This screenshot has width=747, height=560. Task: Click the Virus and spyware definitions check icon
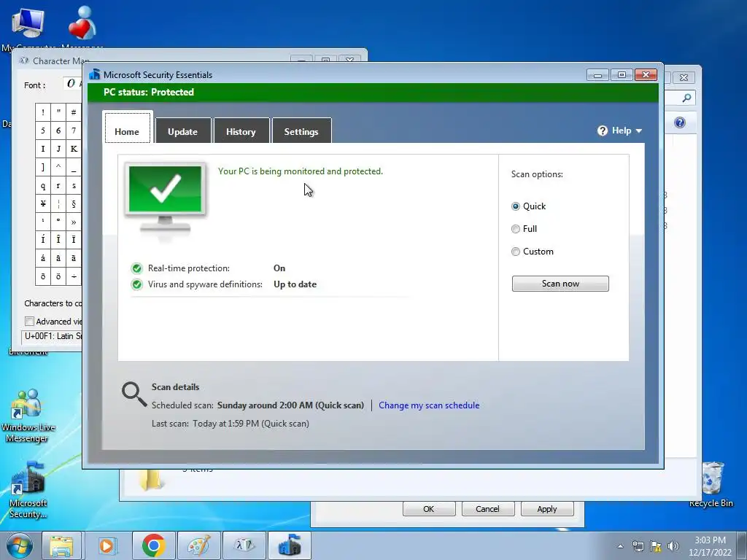pyautogui.click(x=137, y=284)
